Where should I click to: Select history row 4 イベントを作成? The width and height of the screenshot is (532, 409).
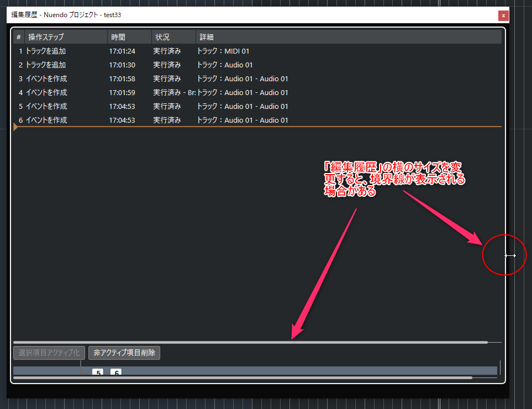(x=257, y=93)
